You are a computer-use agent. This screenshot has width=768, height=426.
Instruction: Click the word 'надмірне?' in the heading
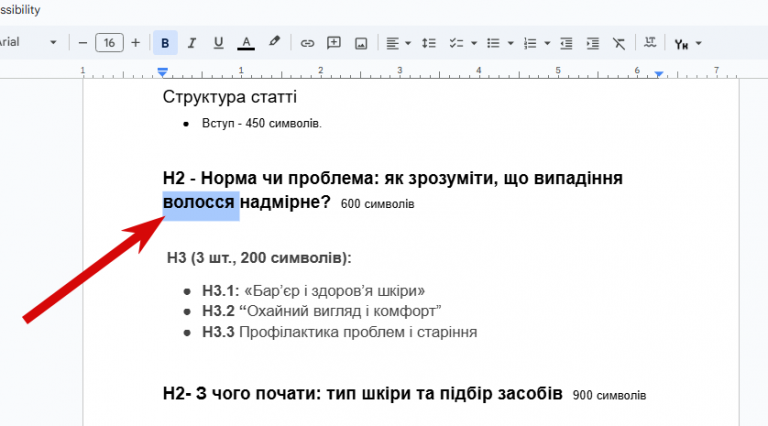[x=285, y=202]
